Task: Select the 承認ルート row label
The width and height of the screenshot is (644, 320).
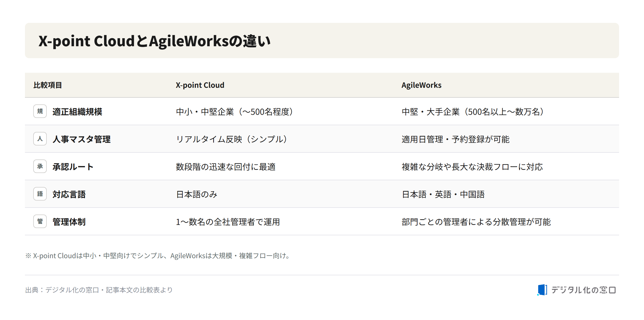Action: pos(73,167)
